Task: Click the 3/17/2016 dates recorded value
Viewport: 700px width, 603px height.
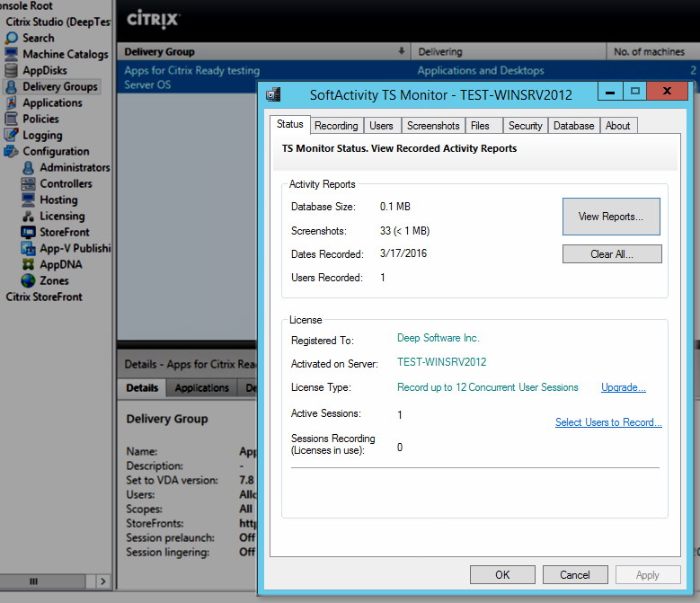Action: click(x=403, y=253)
